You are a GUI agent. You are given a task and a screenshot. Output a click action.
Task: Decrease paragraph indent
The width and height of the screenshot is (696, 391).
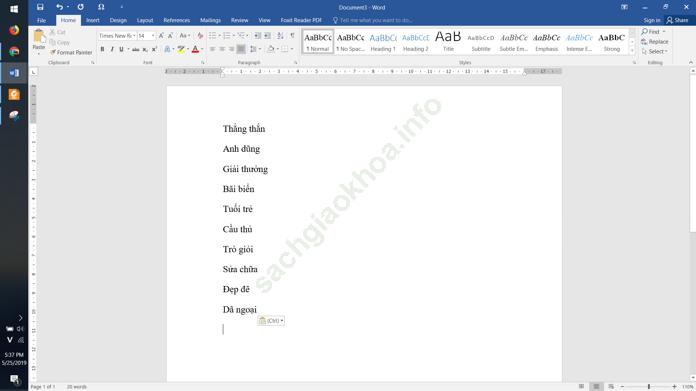tap(257, 36)
